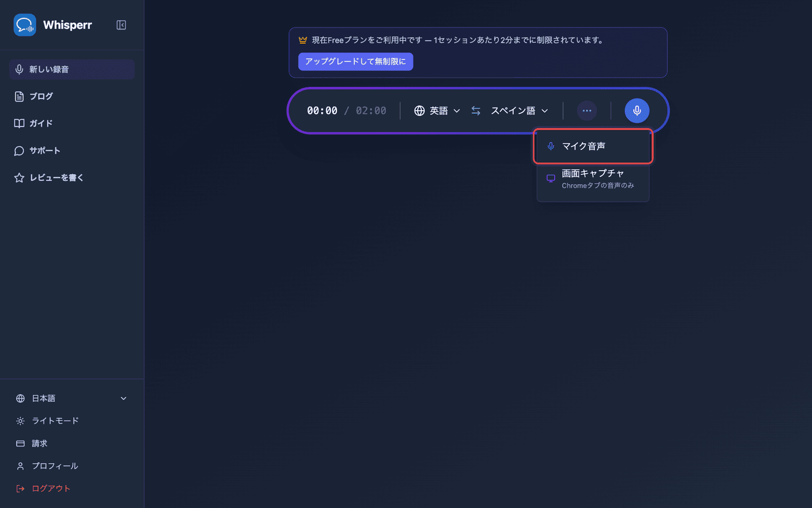Viewport: 812px width, 508px height.
Task: Expand the 日本語 interface language selector
Action: [x=72, y=398]
